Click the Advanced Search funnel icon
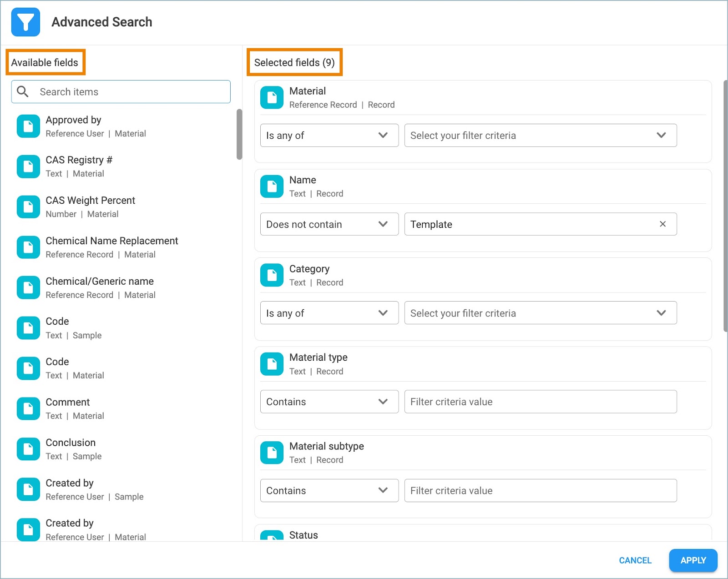 pos(25,22)
